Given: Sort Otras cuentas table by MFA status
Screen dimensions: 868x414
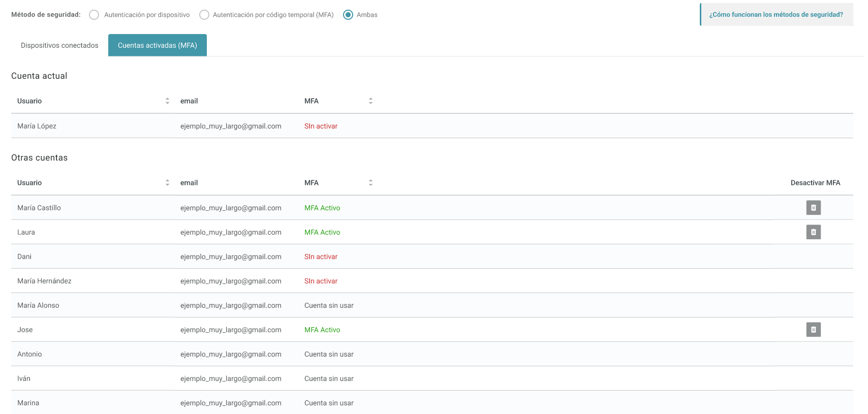Looking at the screenshot, I should [370, 183].
